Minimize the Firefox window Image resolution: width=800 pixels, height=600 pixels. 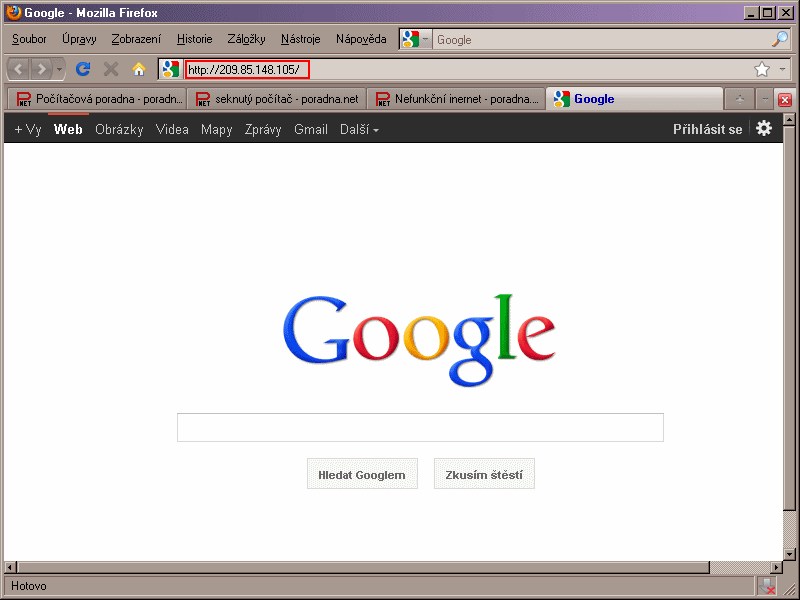tap(750, 13)
